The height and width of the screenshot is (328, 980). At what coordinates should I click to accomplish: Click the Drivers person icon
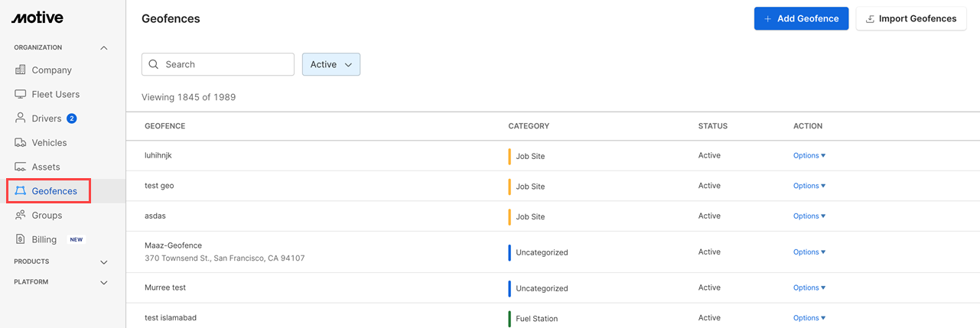[x=21, y=119]
